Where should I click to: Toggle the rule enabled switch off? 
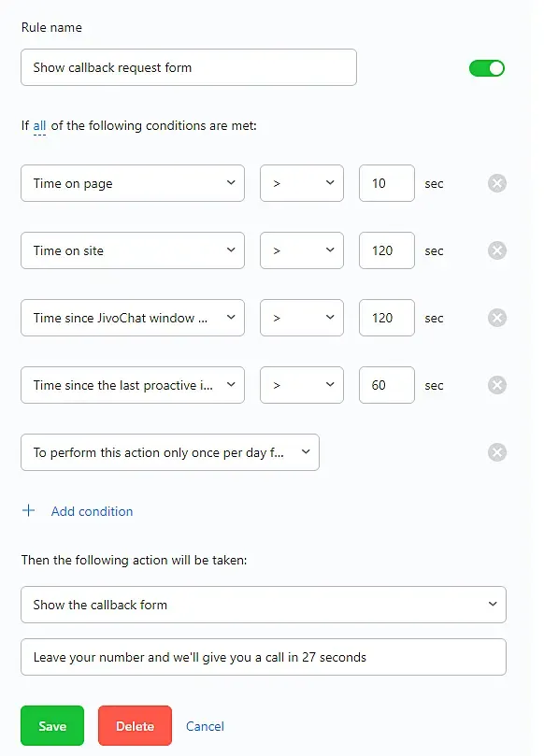coord(487,68)
